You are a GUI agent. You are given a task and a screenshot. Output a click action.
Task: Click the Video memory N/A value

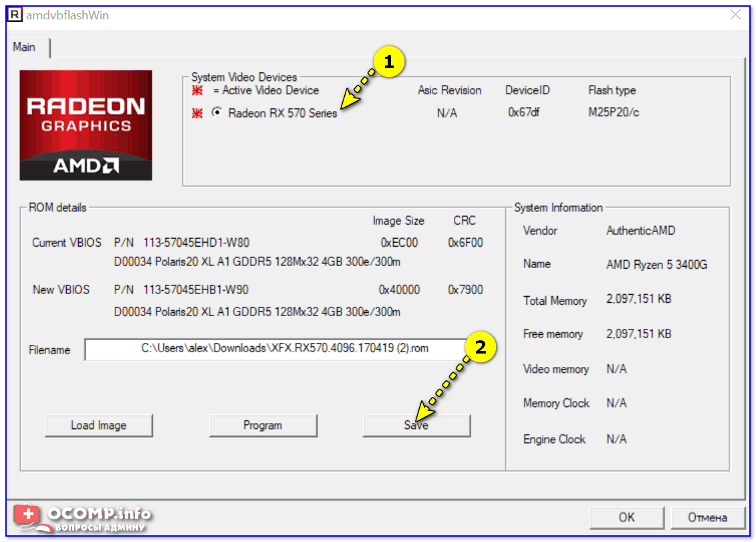616,370
